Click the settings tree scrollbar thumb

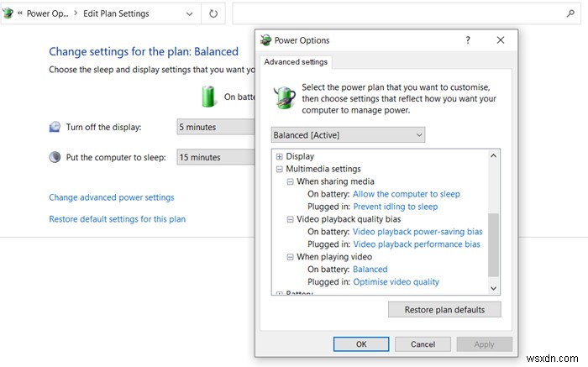click(x=494, y=244)
